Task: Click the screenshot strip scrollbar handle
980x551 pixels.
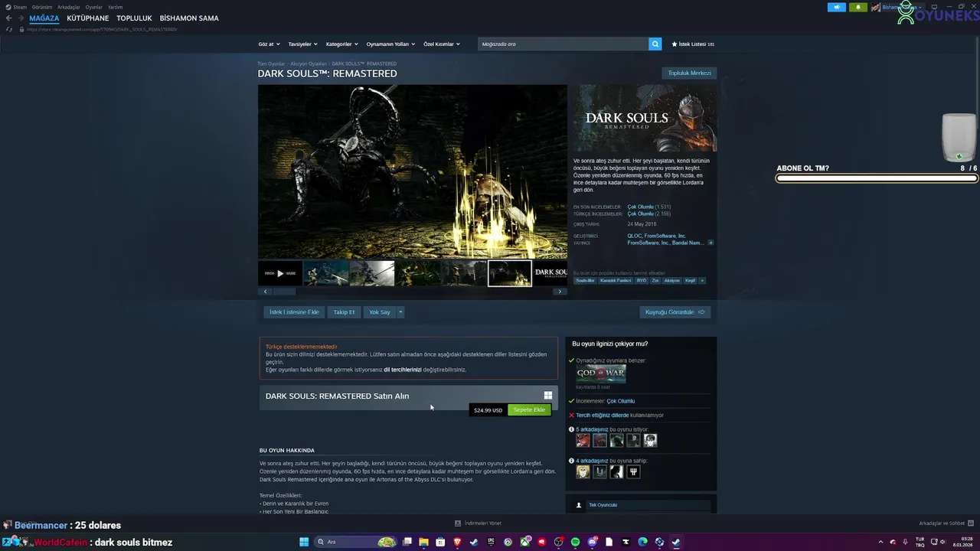Action: coord(284,292)
